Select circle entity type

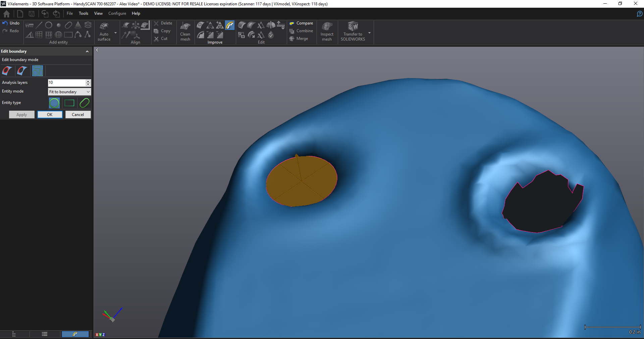point(54,103)
